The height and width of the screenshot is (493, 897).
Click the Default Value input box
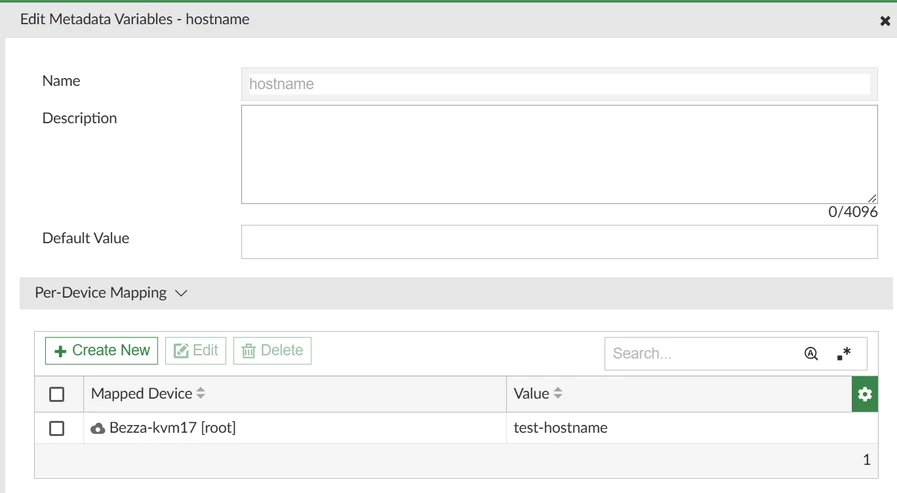coord(559,242)
